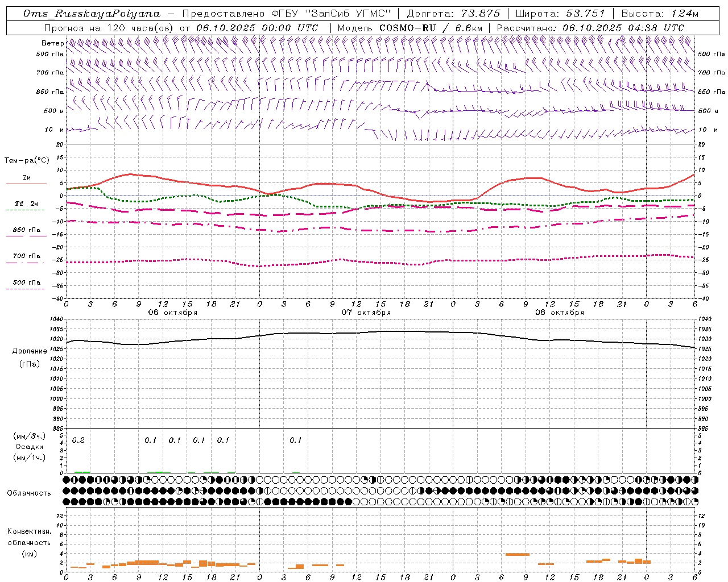Click the Давление pressure panel label
Screen dimensions: 728x582
coord(30,351)
